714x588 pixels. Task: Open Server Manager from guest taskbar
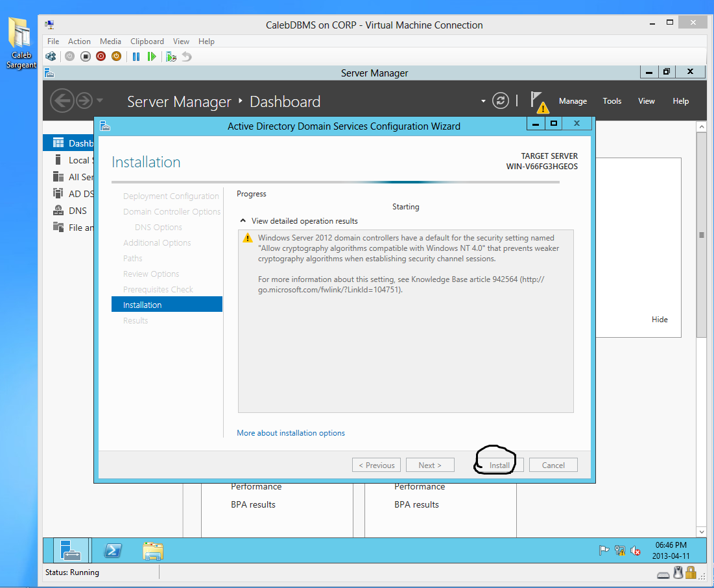coord(71,550)
